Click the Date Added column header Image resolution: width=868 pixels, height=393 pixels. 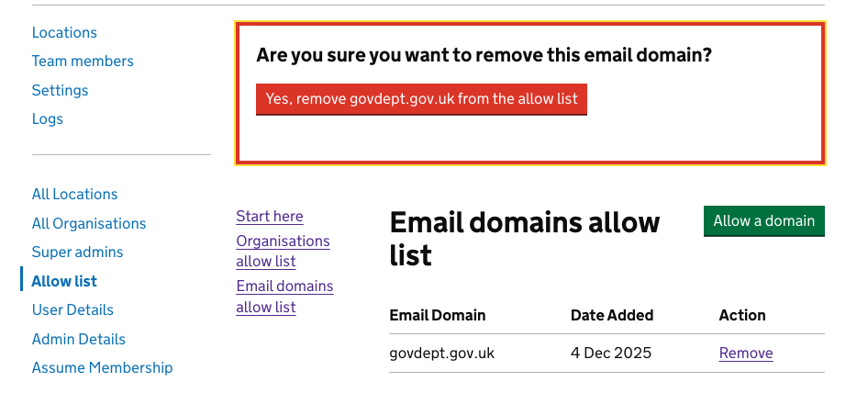coord(612,315)
